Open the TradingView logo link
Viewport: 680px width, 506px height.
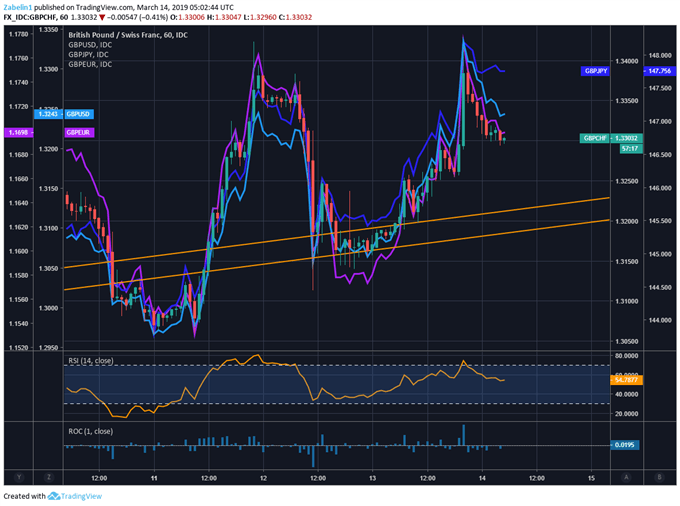pyautogui.click(x=75, y=496)
